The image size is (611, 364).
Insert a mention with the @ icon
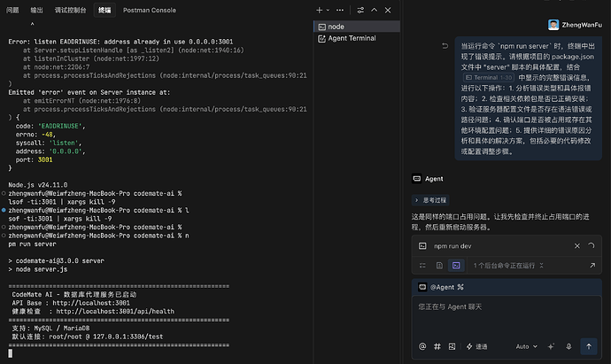click(422, 346)
